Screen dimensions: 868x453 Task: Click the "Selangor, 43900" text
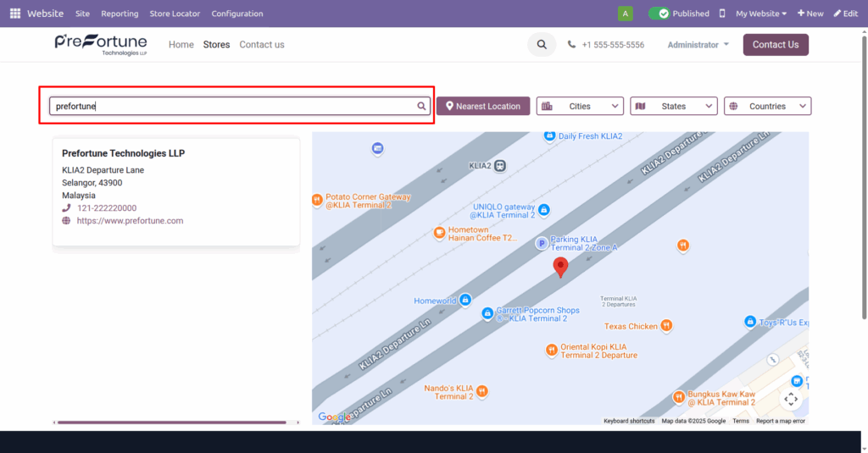click(x=92, y=183)
